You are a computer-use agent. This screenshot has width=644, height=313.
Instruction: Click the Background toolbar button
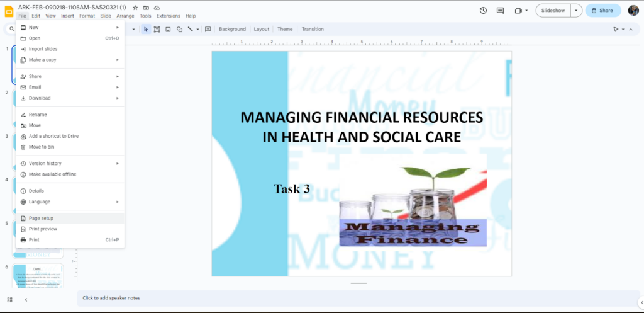tap(232, 29)
